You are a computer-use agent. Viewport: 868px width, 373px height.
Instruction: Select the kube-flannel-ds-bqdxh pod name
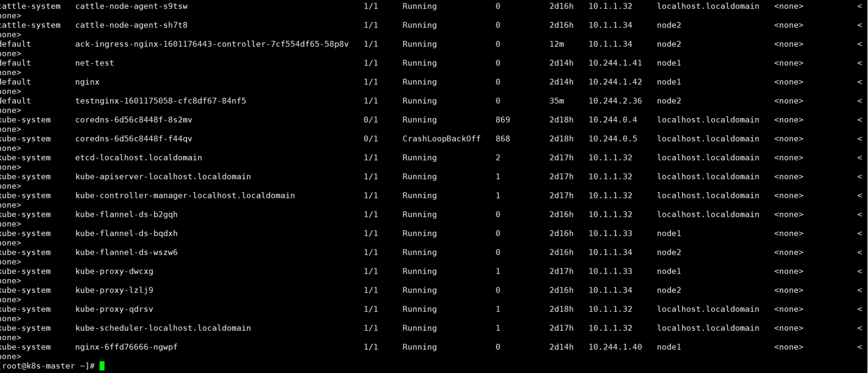point(126,234)
